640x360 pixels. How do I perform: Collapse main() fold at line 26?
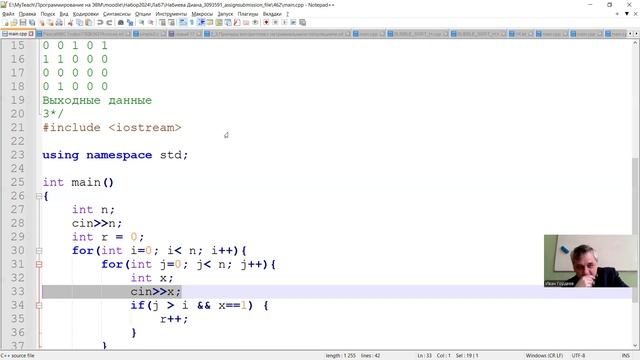(39, 196)
